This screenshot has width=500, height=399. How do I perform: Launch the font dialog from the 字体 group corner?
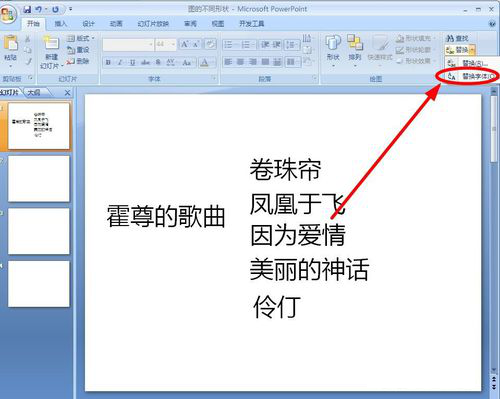pos(214,78)
